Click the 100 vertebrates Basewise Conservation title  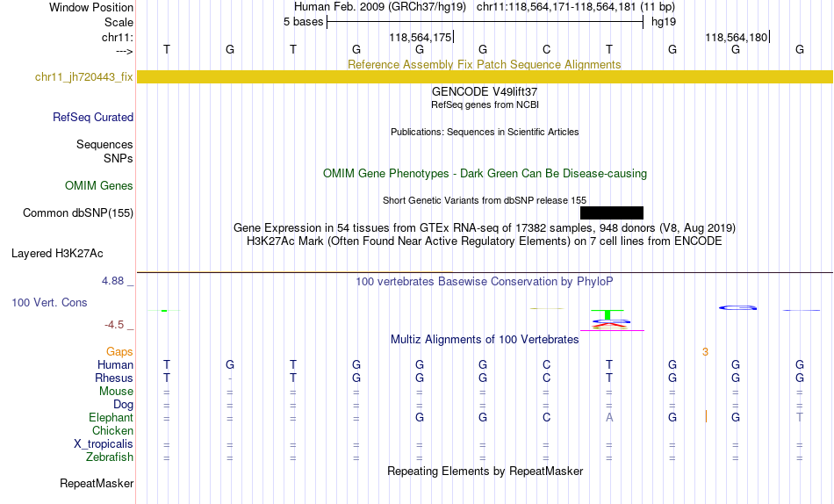click(x=485, y=282)
